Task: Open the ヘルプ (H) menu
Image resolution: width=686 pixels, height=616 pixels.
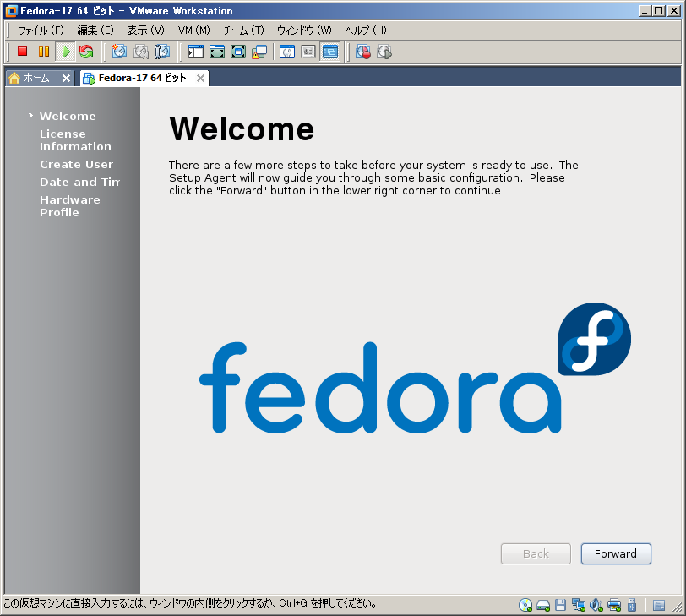Action: [x=365, y=30]
